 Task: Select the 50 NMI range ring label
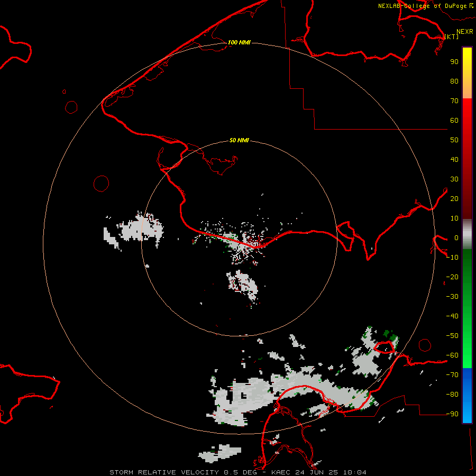pos(239,140)
